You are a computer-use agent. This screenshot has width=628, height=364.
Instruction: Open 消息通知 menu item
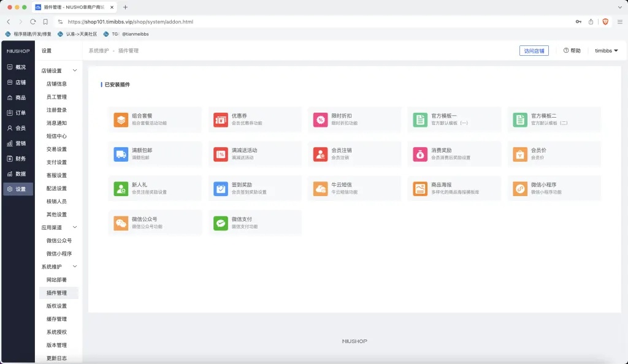tap(56, 123)
